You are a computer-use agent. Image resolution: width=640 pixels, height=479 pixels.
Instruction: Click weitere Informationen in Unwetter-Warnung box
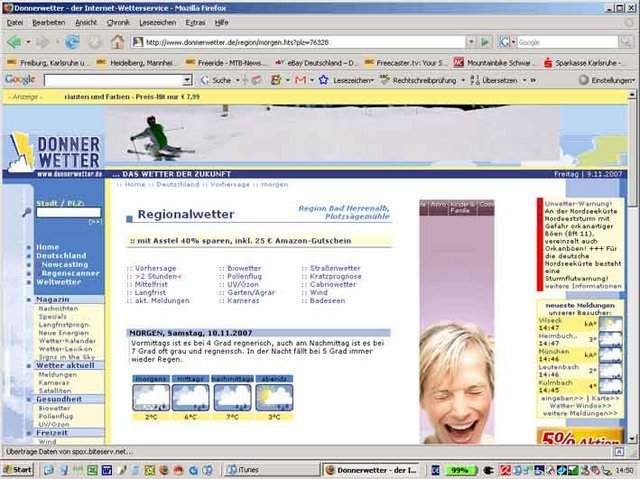coord(583,286)
